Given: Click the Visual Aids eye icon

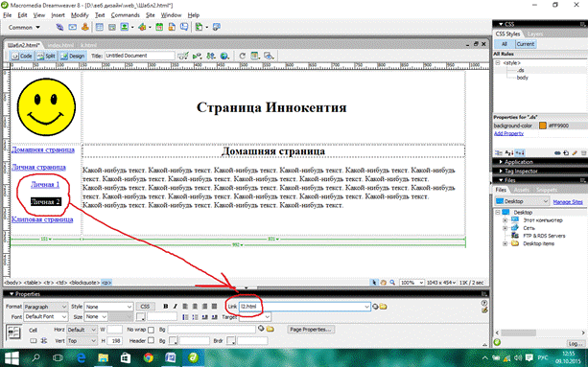Looking at the screenshot, I should tap(269, 56).
